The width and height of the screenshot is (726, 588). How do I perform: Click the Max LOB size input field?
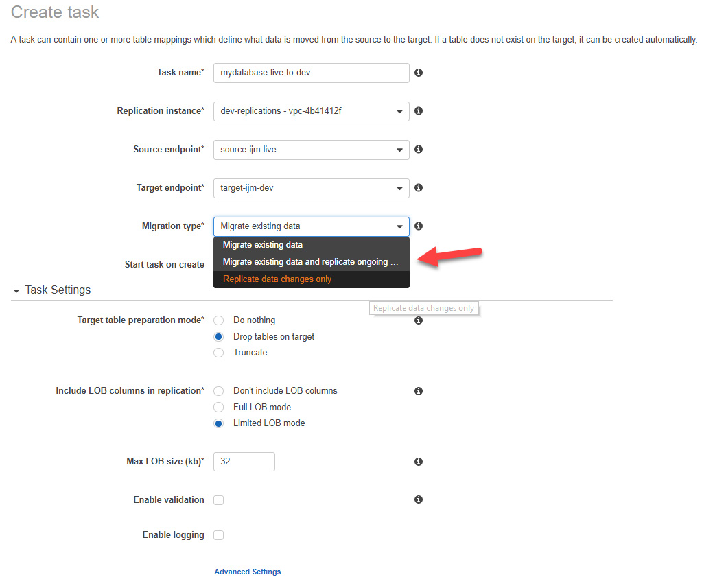(x=244, y=462)
